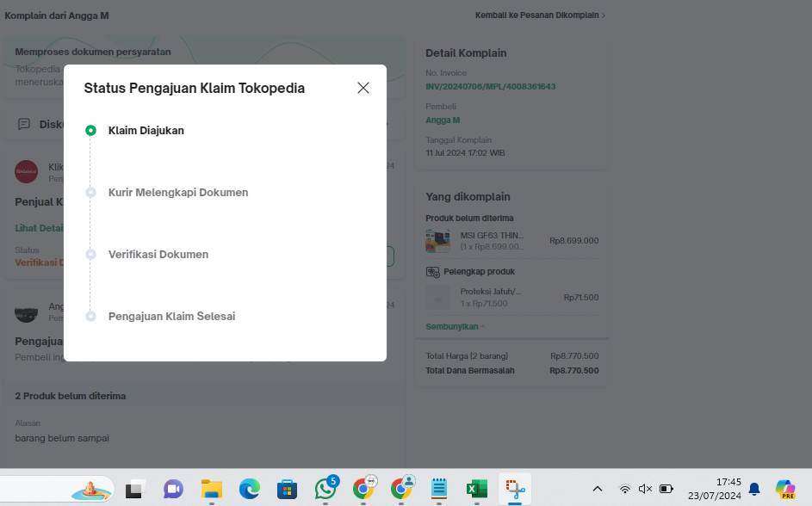Select the Verifikasi Dokumen step dot
The image size is (812, 506).
point(90,255)
